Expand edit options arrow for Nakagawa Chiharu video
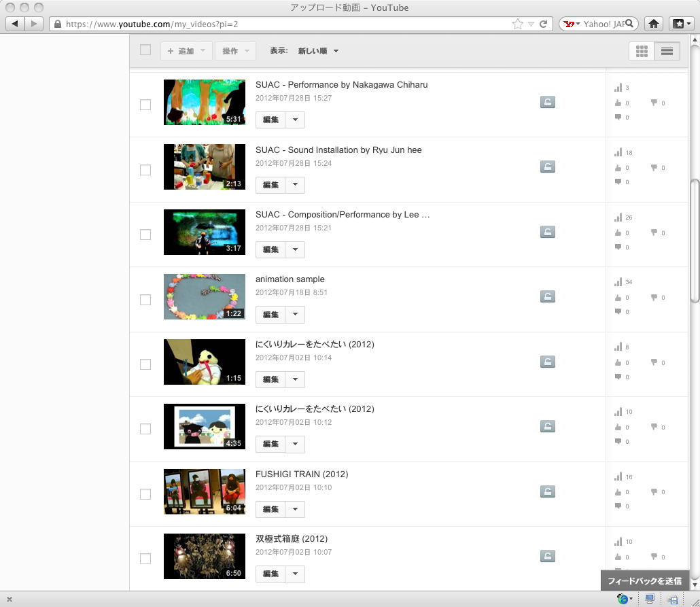 (x=295, y=120)
